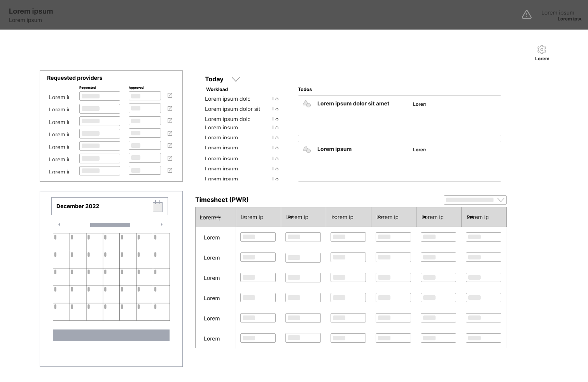The image size is (588, 382).
Task: Open last requested provider's external link icon
Action: pyautogui.click(x=170, y=170)
